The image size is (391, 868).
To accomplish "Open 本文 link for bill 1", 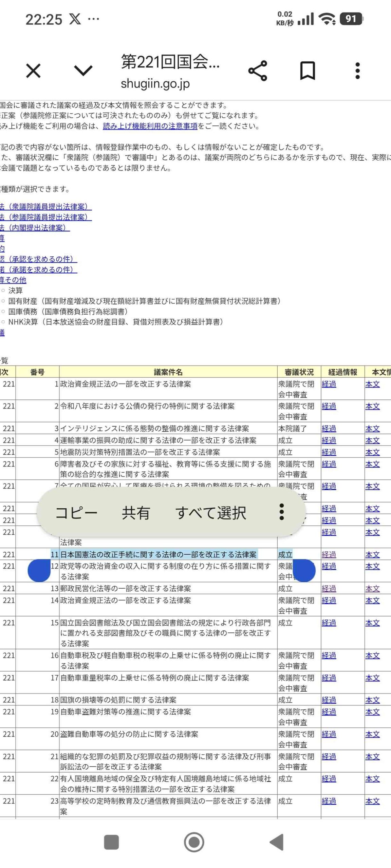I will [x=373, y=384].
